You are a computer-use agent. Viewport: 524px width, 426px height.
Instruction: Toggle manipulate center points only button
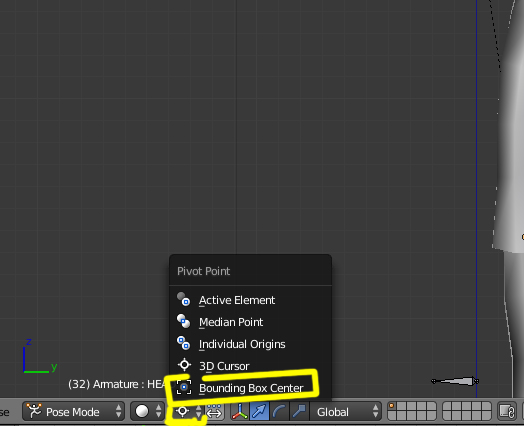214,411
